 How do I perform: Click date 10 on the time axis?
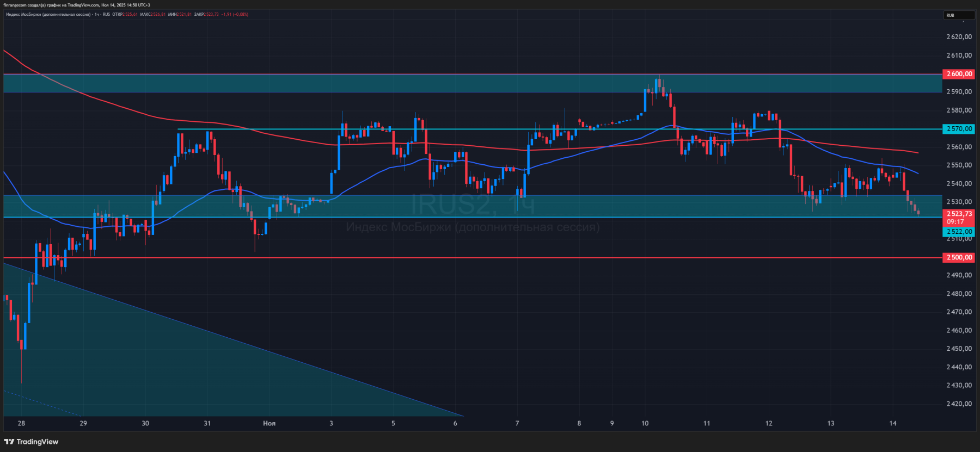point(645,423)
